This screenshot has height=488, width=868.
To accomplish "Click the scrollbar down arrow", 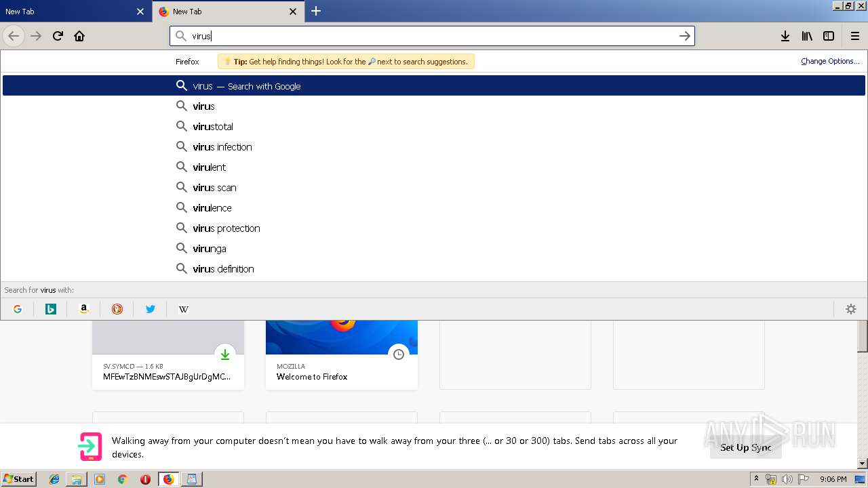I will coord(863,464).
